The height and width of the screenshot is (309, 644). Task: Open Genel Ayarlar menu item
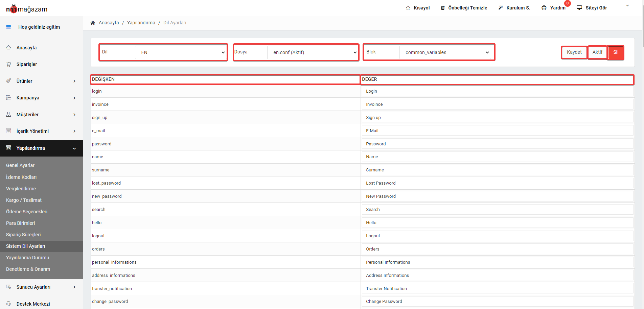(20, 165)
